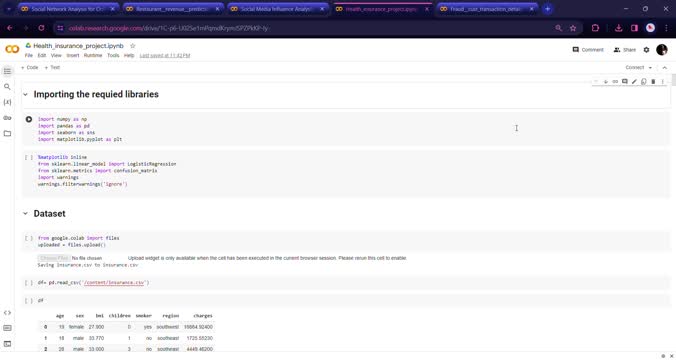Switch to the Fraud transaction tab
676x360 pixels.
pyautogui.click(x=487, y=9)
